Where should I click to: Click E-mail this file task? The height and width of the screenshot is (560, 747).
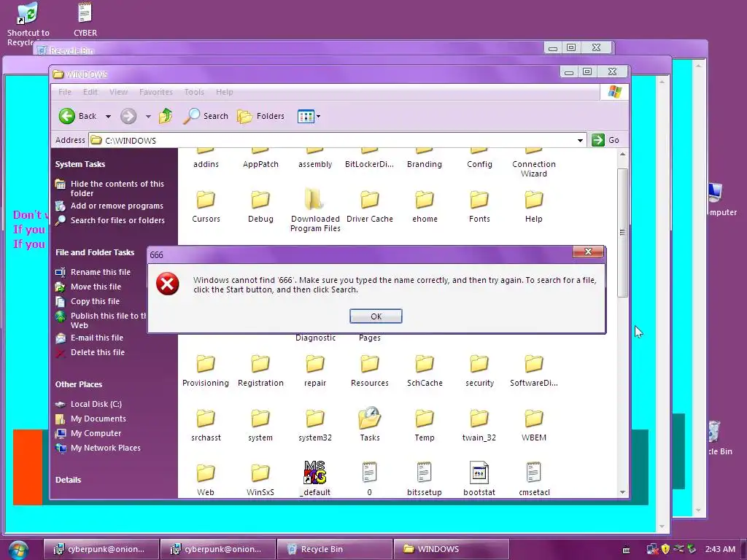97,337
